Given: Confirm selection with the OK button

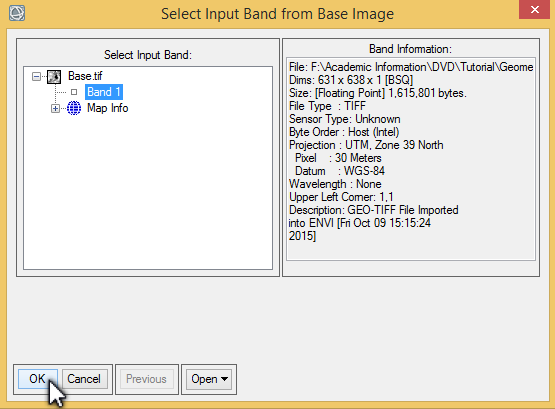Looking at the screenshot, I should [x=38, y=379].
